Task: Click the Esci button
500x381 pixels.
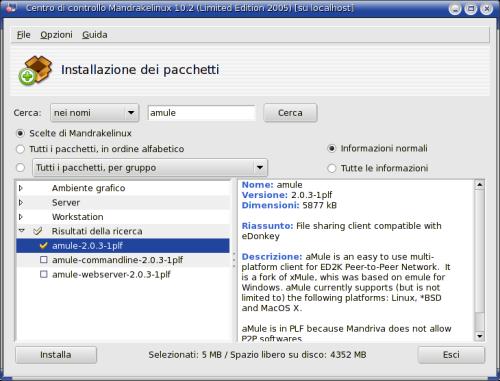Action: (x=451, y=355)
